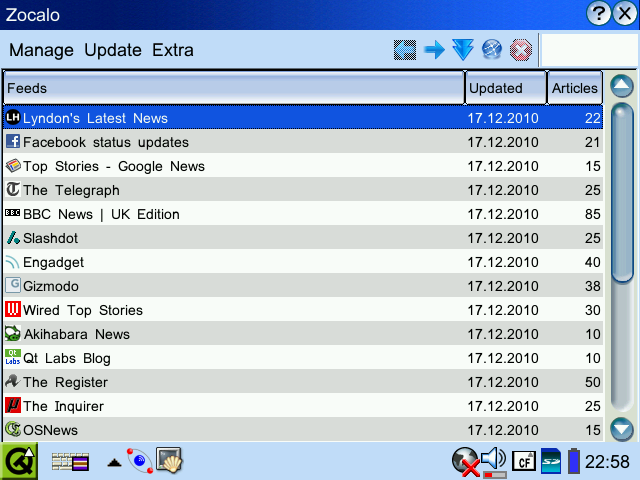640x480 pixels.
Task: Open the Manage menu
Action: point(41,50)
